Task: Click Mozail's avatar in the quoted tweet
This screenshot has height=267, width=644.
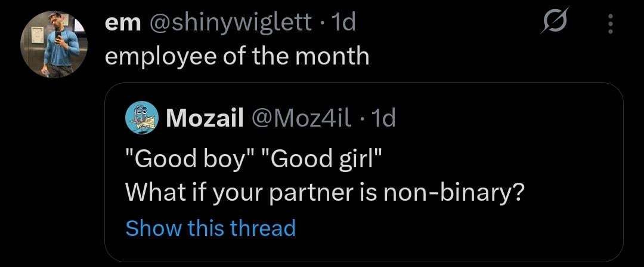Action: 142,118
